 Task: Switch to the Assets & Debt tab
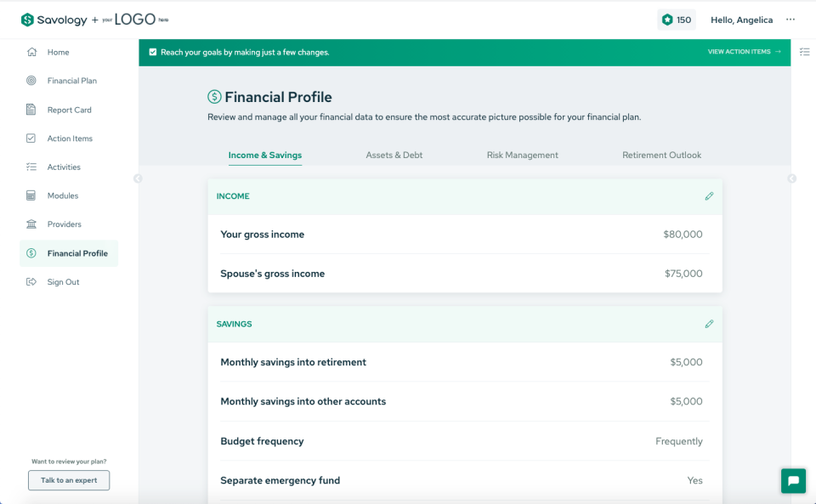coord(394,155)
